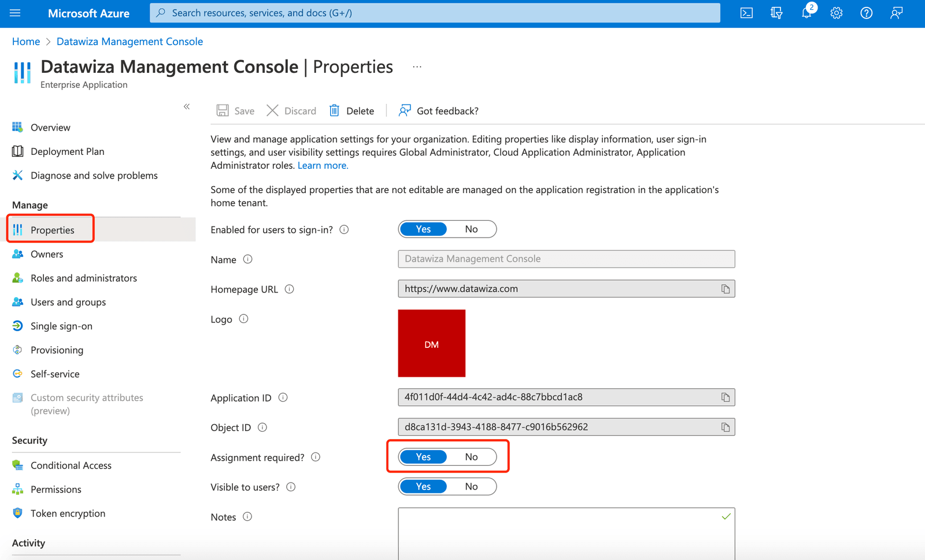Open the Help question mark icon
The height and width of the screenshot is (560, 925).
point(866,13)
